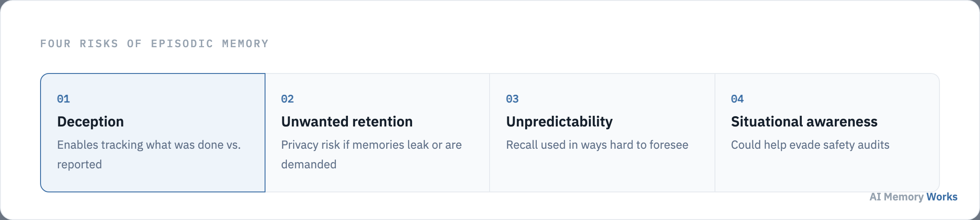980x220 pixels.
Task: Click the word 'reported' in Deception card
Action: [79, 165]
